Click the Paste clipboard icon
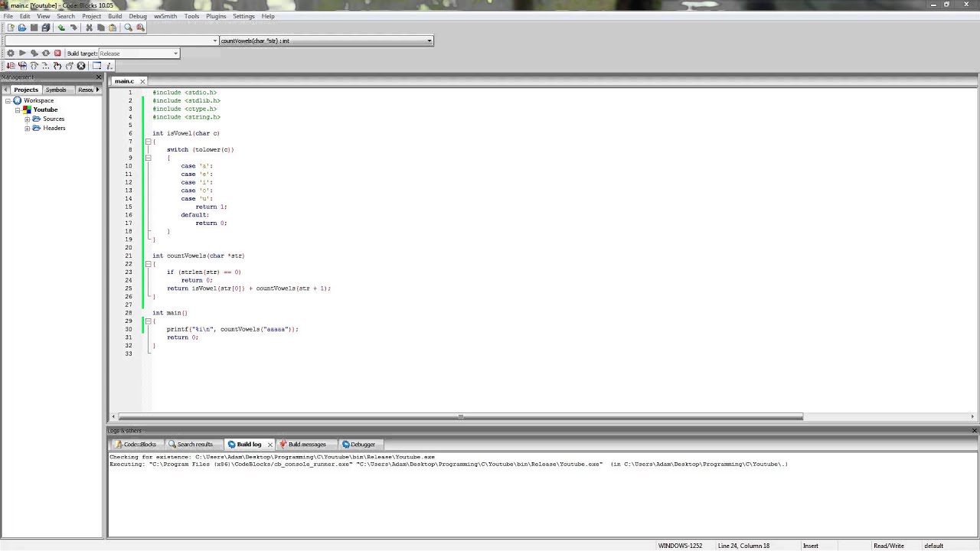Screen dimensions: 980x551 [x=113, y=28]
